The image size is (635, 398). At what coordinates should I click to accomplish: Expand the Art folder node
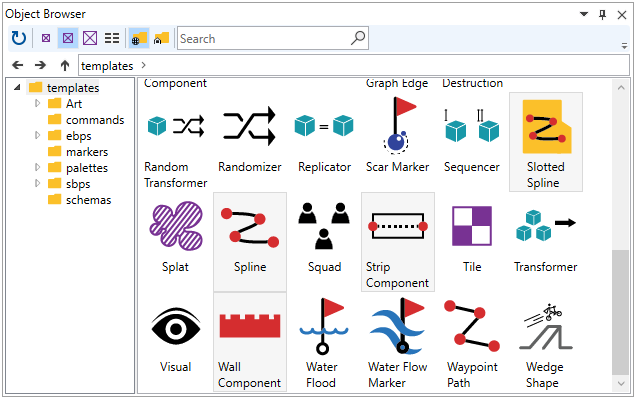coord(37,103)
